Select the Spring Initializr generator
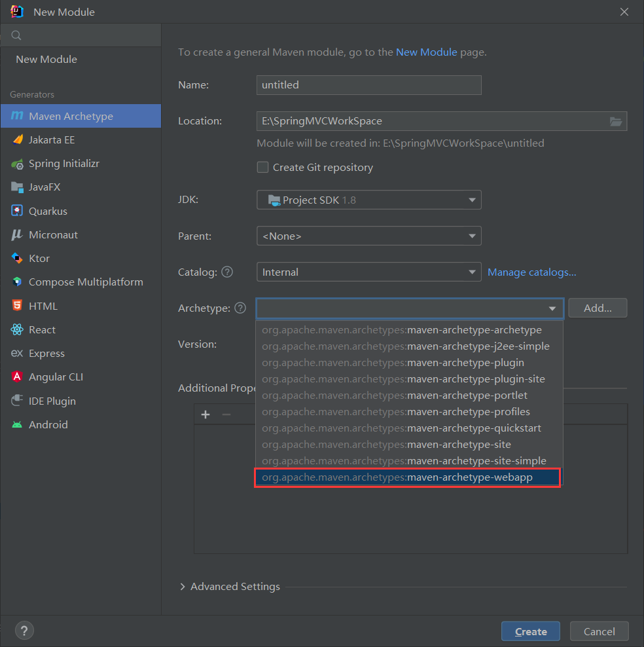Screen dimensions: 644x647 (80, 164)
